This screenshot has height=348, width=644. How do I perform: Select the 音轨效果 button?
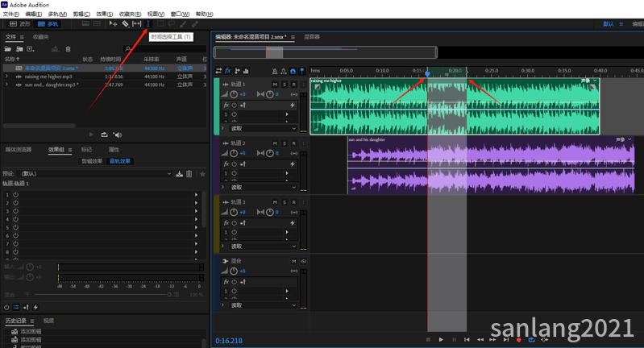120,161
